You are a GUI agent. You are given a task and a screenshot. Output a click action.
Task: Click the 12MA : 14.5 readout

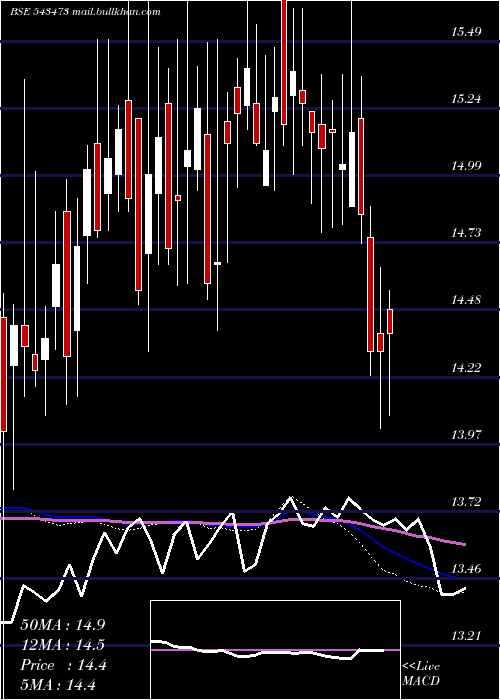coord(63,645)
